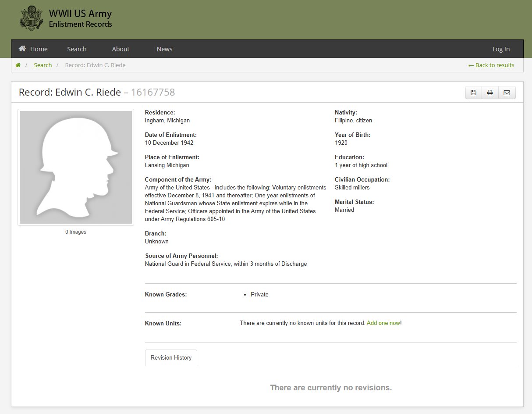This screenshot has height=414, width=532.
Task: Click the 'WWII US Army' site title
Action: [80, 14]
